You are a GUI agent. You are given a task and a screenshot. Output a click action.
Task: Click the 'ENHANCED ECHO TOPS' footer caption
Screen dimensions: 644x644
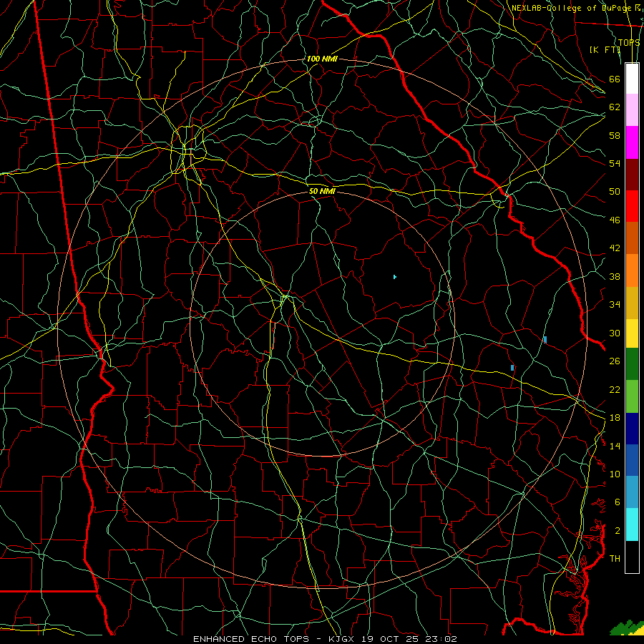(255, 639)
